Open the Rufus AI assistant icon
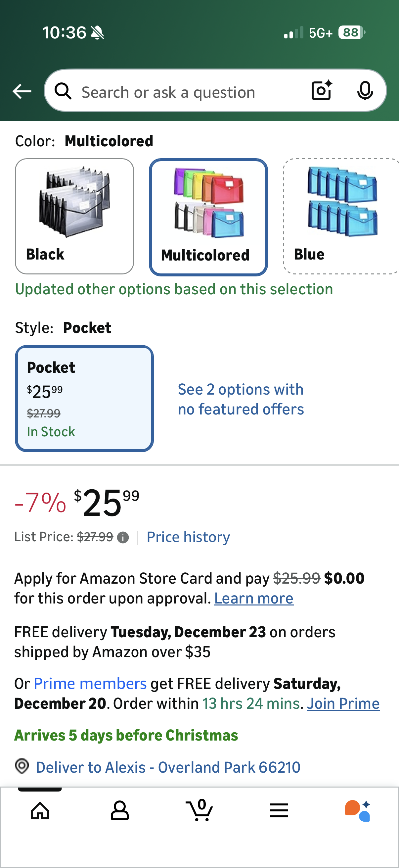 click(358, 810)
